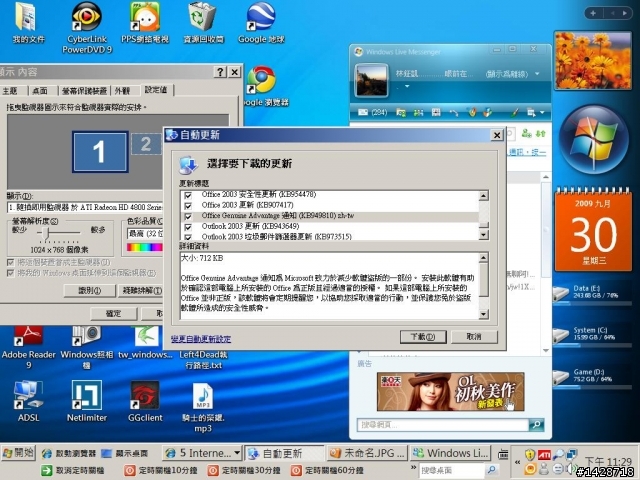Select monitor 1 in the display preview
Image resolution: width=640 pixels, height=480 pixels.
point(100,152)
